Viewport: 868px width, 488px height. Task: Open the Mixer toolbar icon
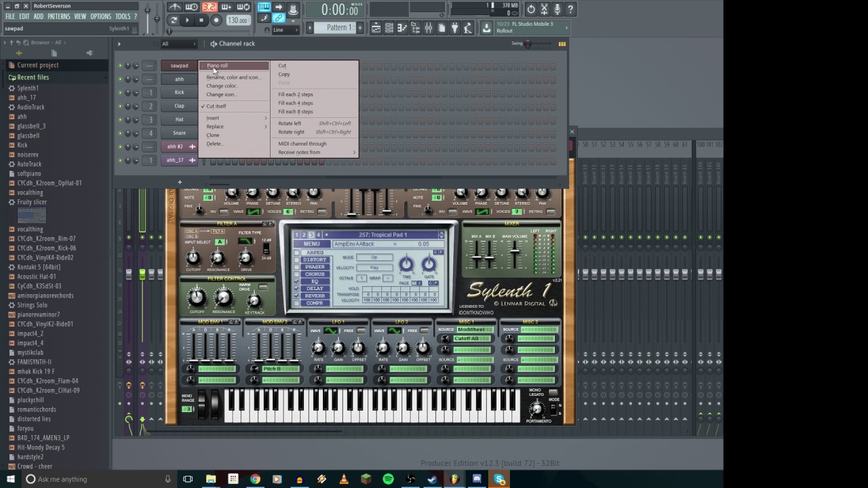pyautogui.click(x=429, y=28)
